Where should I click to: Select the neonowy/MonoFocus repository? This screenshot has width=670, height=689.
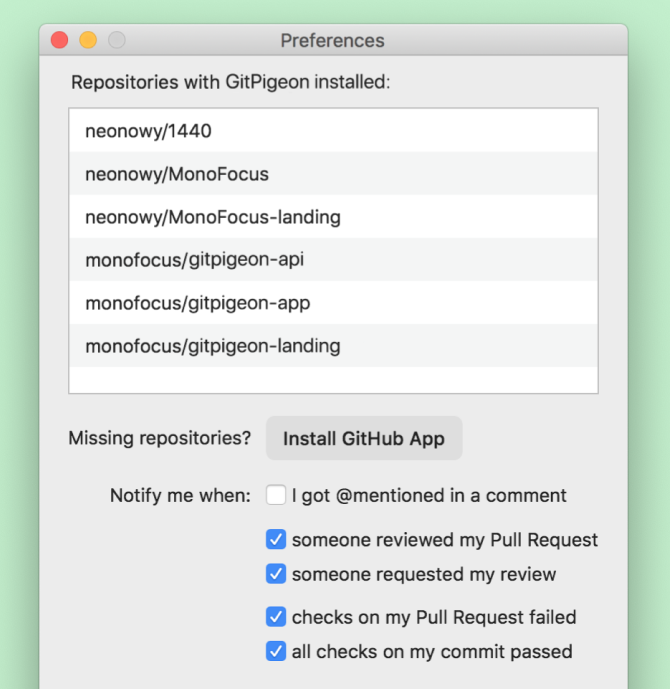333,174
